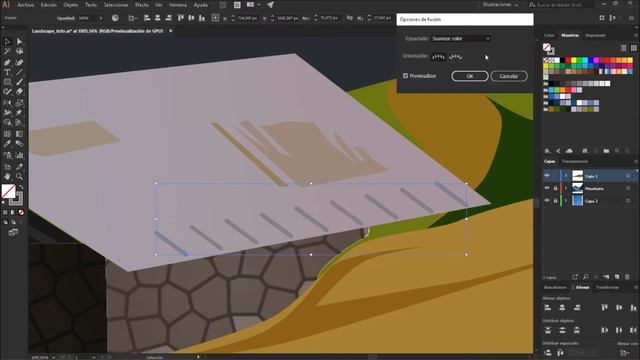This screenshot has width=640, height=360.
Task: Swap fill and stroke colors
Action: click(21, 187)
